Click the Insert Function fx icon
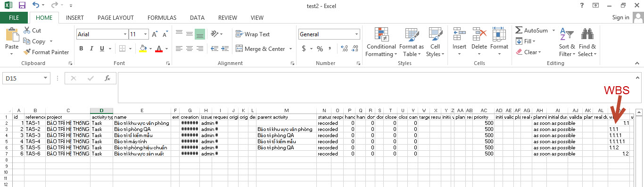 tap(107, 78)
